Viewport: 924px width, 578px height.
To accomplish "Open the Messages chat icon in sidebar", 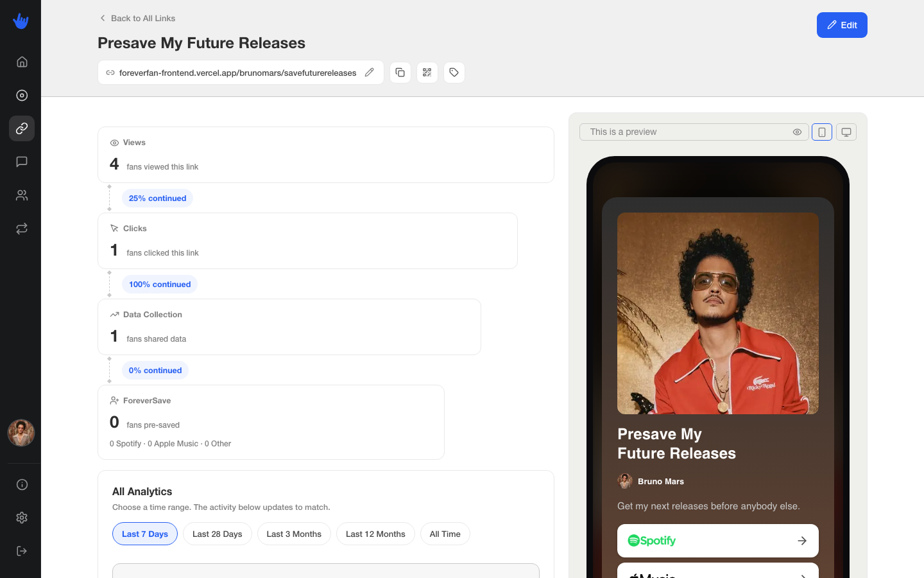I will [22, 162].
